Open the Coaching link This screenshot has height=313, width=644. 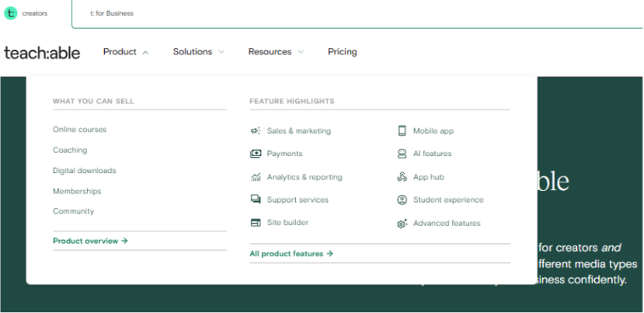[70, 150]
